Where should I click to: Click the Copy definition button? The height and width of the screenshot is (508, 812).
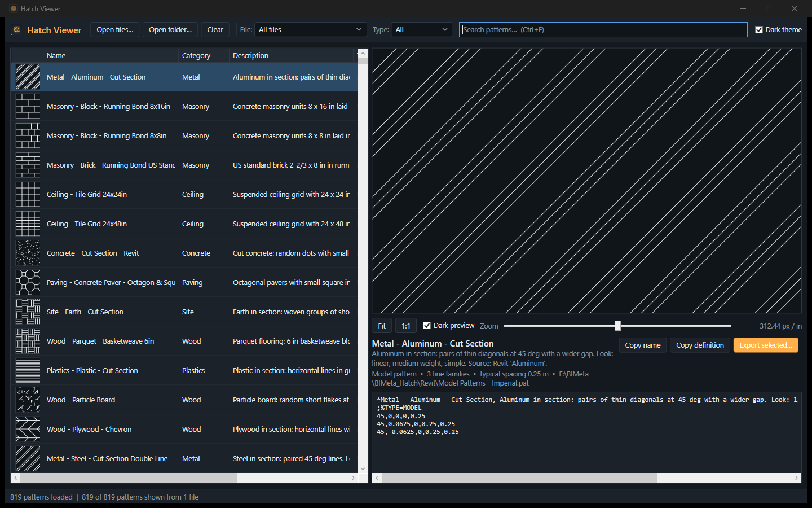coord(700,345)
